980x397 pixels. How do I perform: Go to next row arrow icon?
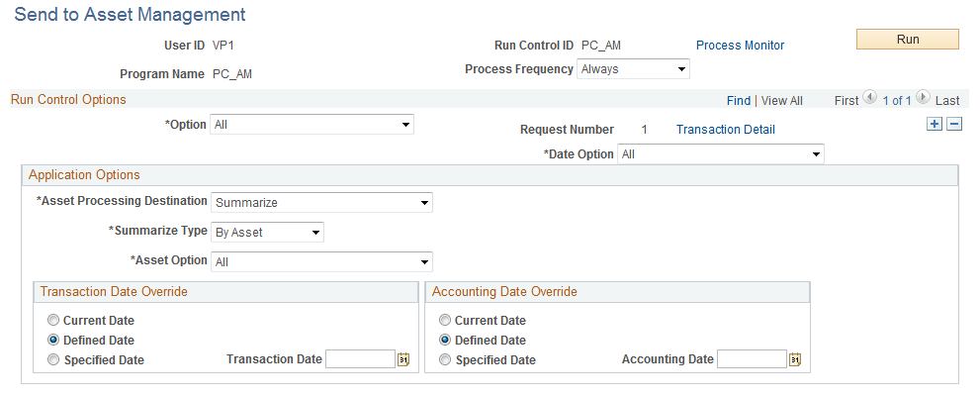pos(924,98)
